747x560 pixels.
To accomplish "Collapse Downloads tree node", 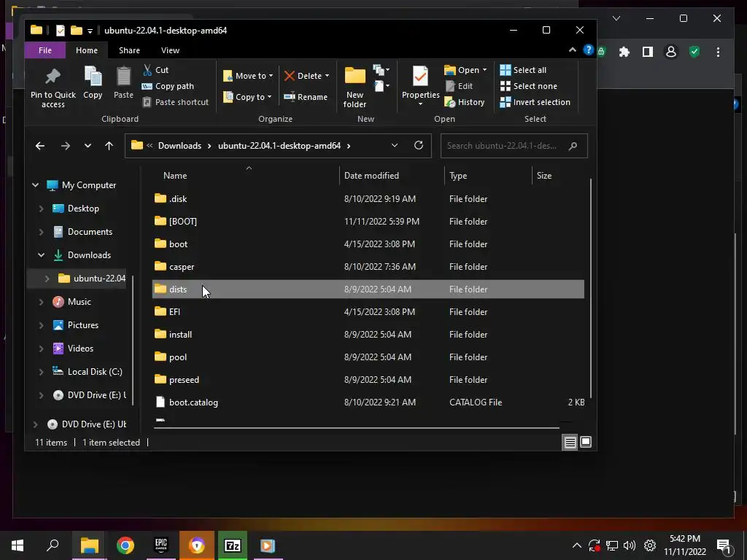I will [x=41, y=255].
